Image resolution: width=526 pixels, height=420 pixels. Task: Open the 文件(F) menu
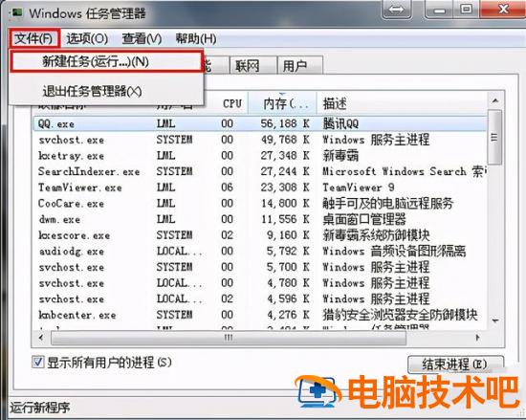[34, 38]
